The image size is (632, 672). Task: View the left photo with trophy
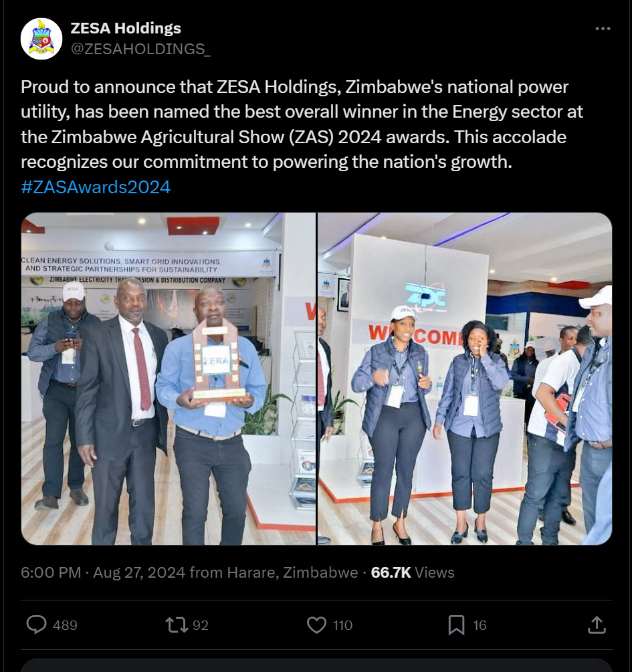(169, 379)
